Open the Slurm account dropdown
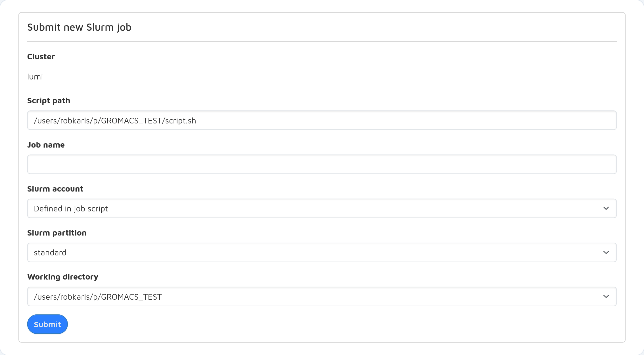 321,209
